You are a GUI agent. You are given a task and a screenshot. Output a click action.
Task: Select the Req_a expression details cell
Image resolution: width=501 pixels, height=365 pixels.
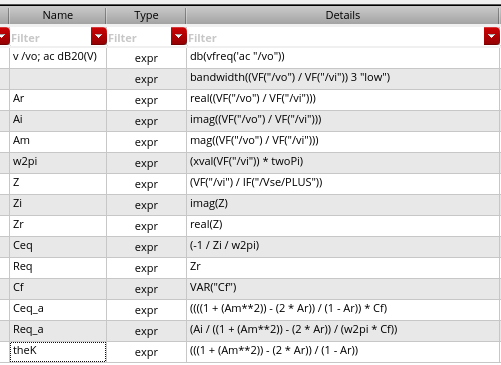point(343,331)
